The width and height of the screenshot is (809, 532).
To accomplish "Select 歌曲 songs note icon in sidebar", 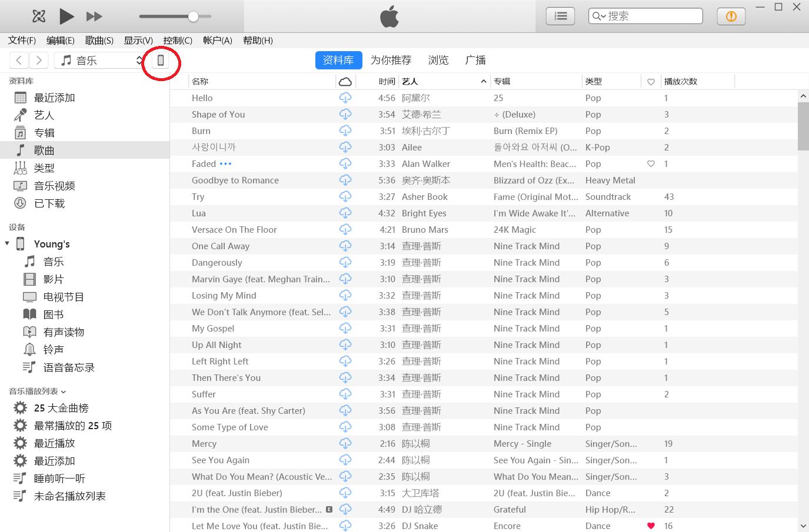I will point(21,150).
